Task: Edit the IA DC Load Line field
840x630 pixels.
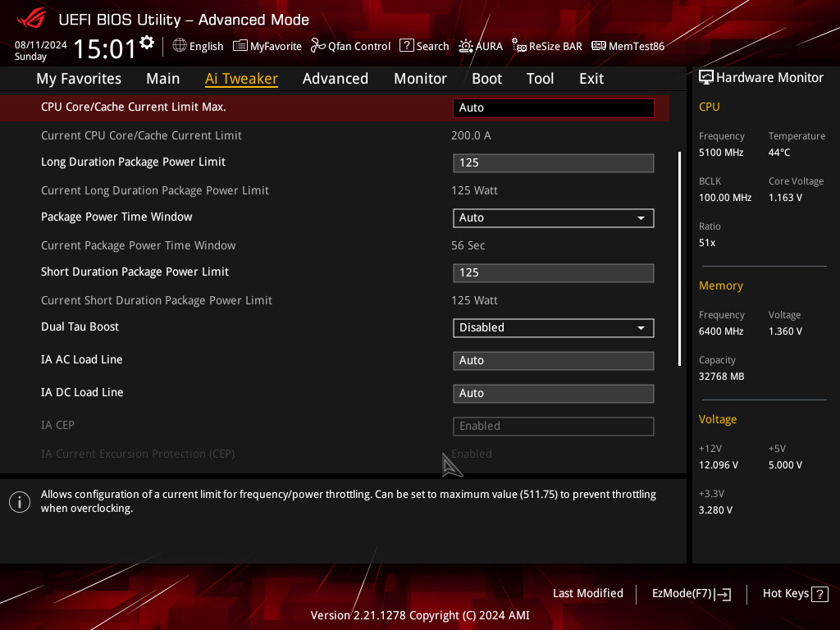Action: click(x=554, y=393)
